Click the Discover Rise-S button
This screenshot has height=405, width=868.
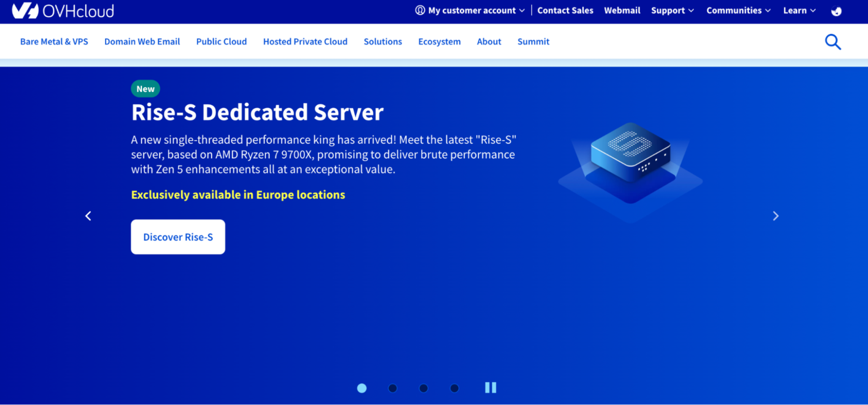178,237
